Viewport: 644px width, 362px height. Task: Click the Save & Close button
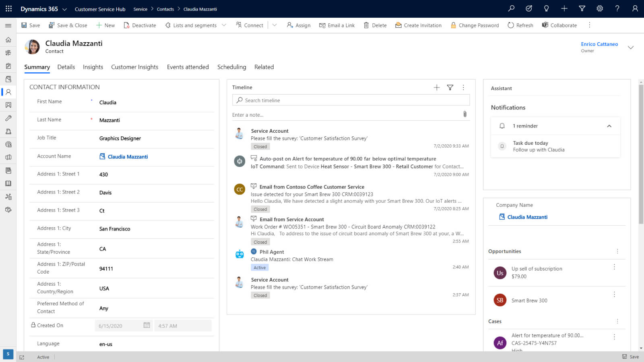coord(68,25)
